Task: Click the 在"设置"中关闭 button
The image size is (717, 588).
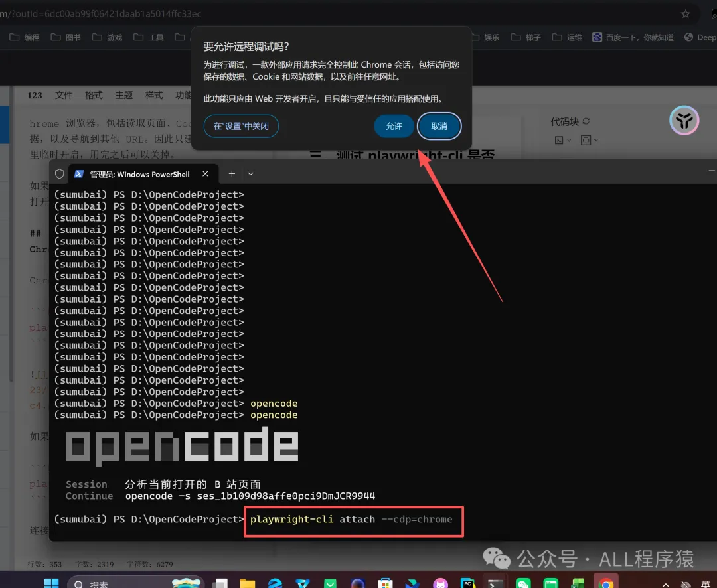Action: pyautogui.click(x=241, y=126)
